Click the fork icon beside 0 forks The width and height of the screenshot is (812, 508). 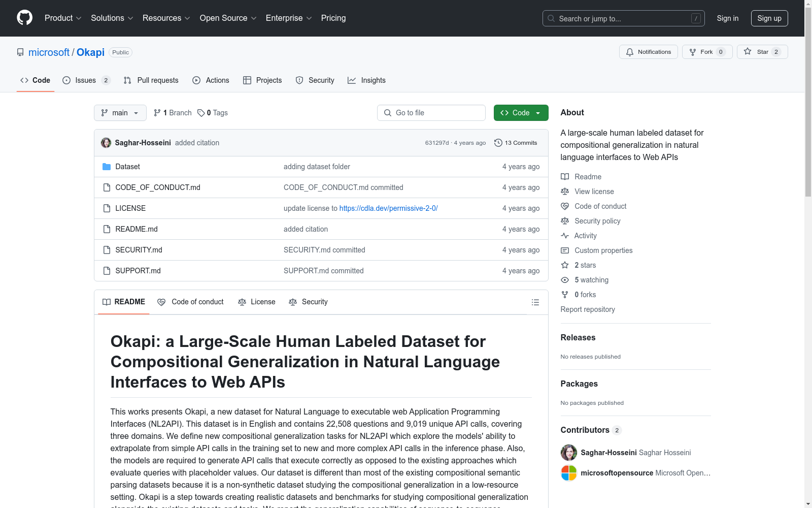(565, 295)
